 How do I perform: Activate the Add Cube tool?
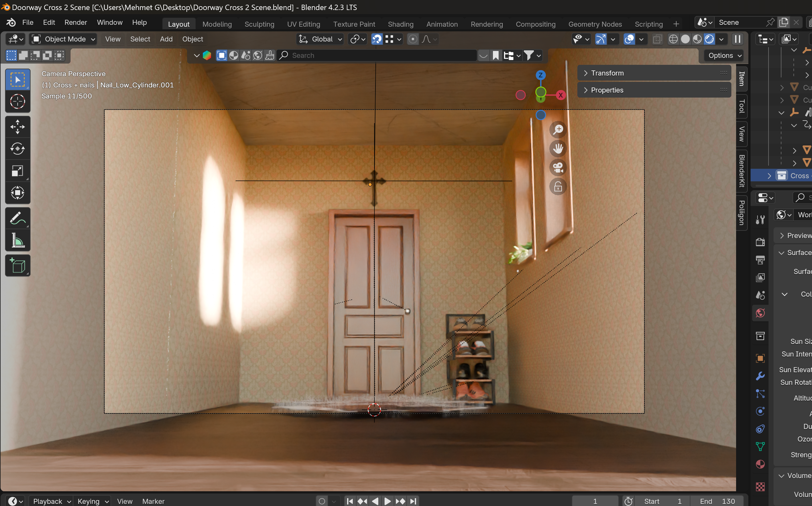click(18, 266)
